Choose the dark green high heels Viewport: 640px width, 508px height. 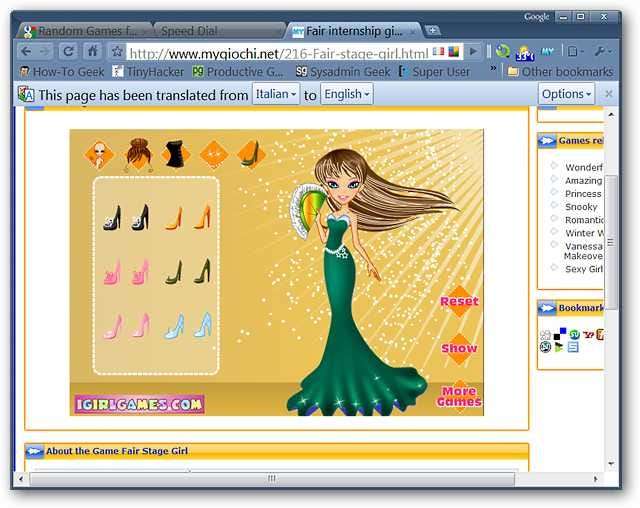click(188, 271)
